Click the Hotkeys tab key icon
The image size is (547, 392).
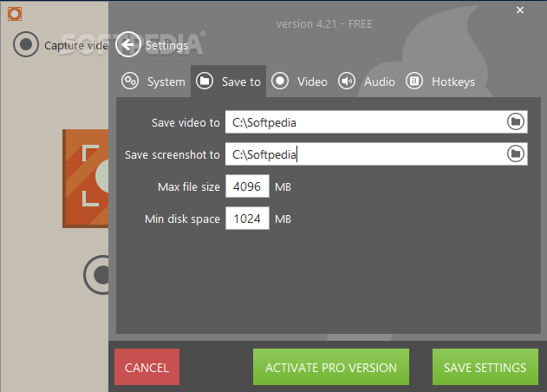click(x=414, y=82)
